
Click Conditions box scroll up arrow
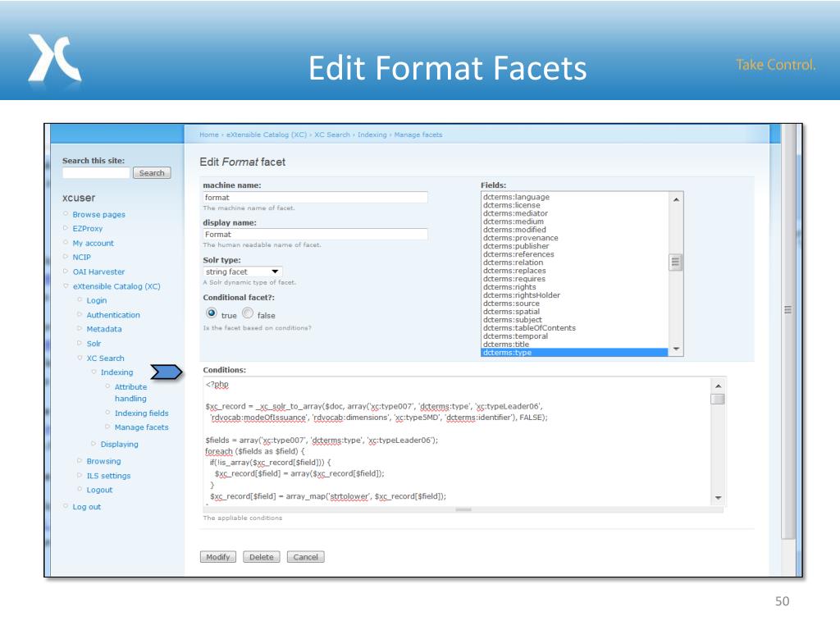(718, 386)
